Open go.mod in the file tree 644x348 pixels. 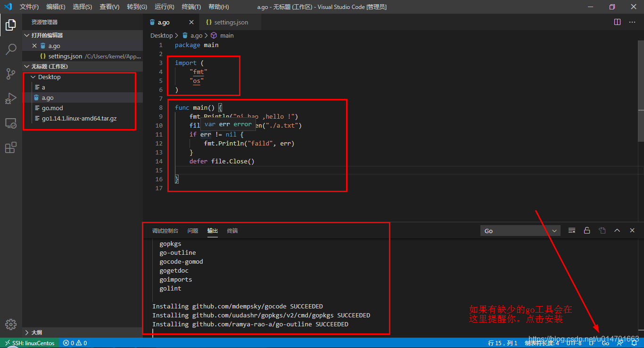pos(83,108)
